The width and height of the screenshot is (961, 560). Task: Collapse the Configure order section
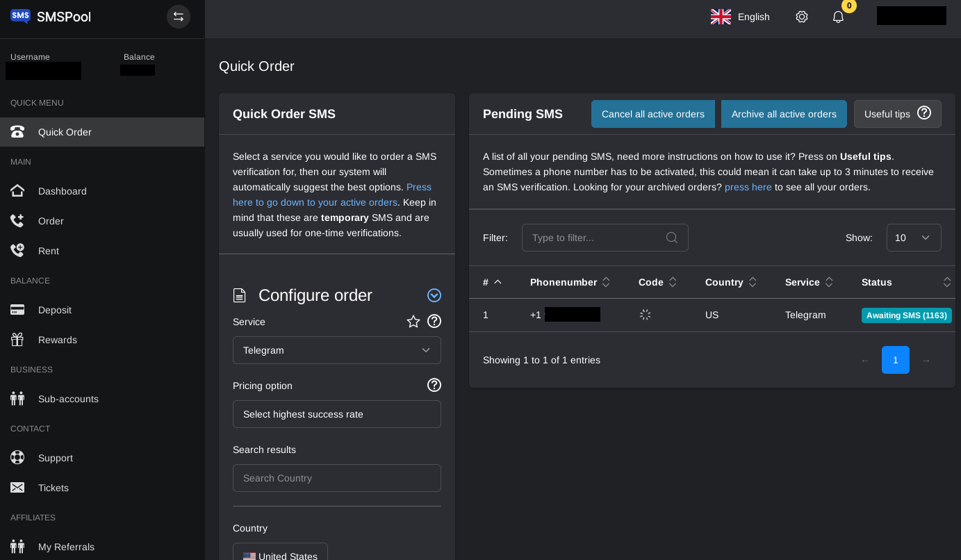[x=434, y=295]
